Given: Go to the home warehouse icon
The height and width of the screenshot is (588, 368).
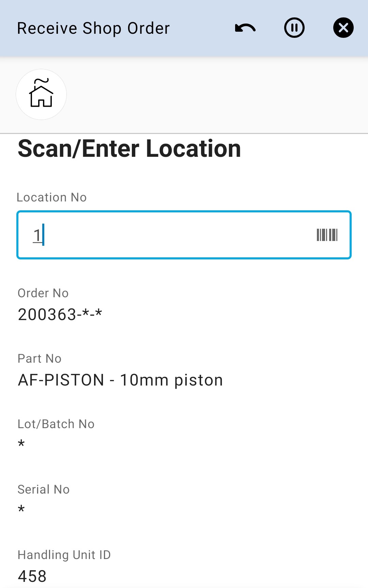Looking at the screenshot, I should 41,94.
